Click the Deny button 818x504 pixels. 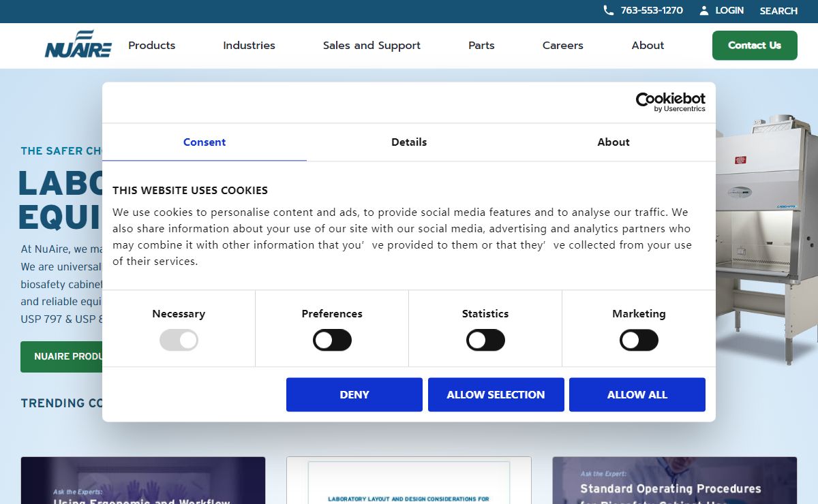pos(354,394)
